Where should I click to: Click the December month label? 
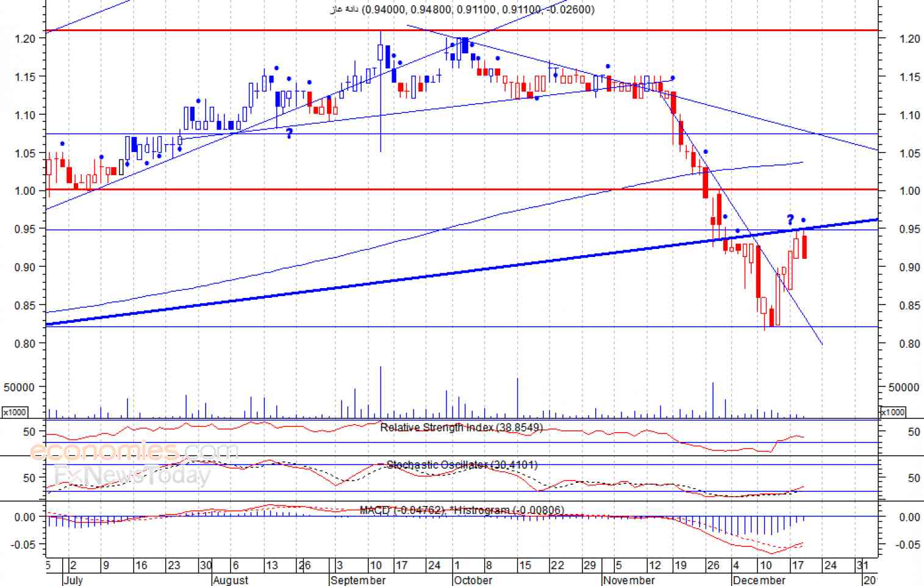click(x=759, y=580)
